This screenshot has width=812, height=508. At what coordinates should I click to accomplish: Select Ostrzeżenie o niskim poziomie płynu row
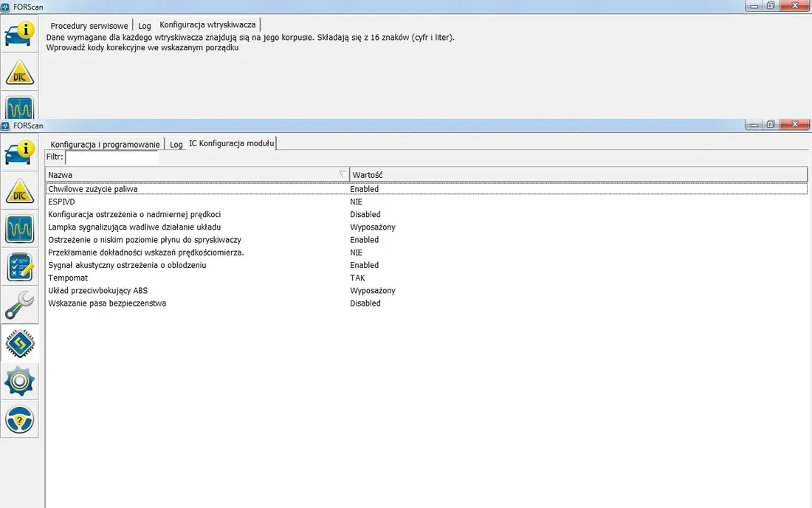coord(427,240)
